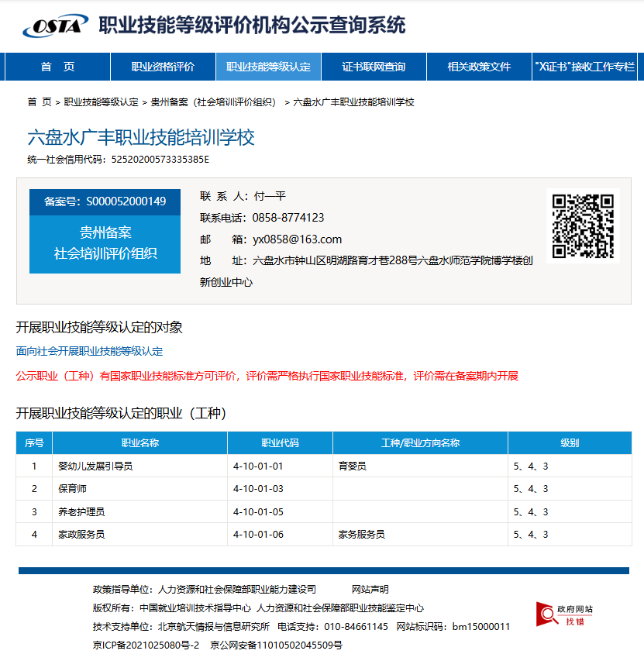The width and height of the screenshot is (644, 654).
Task: Click the address text 六盘水市钟山区明湖路育才巷288号
Action: click(336, 260)
